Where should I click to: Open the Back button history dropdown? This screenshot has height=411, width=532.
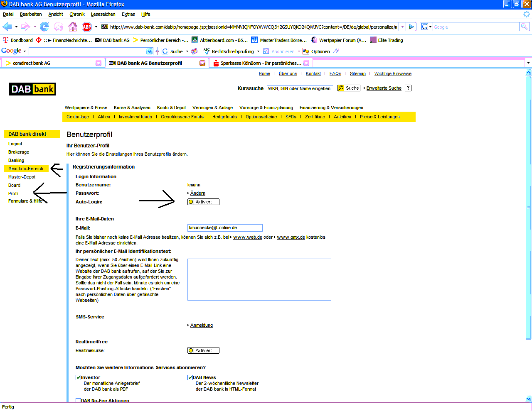click(16, 27)
